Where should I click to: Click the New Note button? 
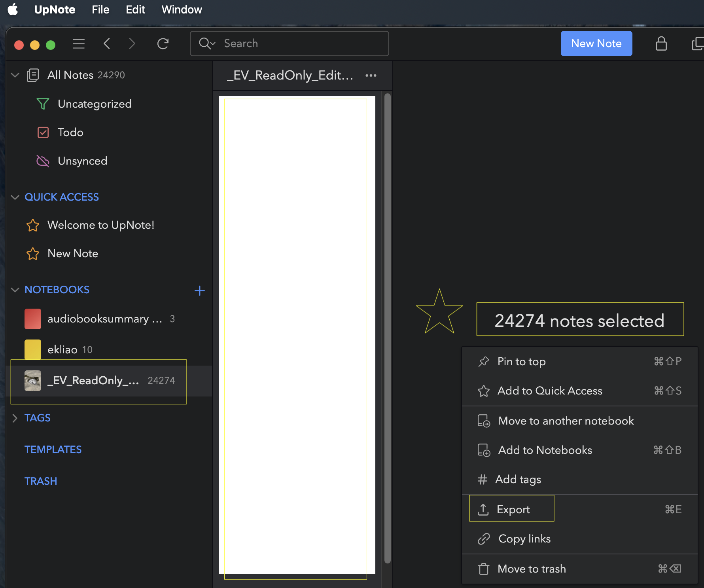click(x=596, y=44)
